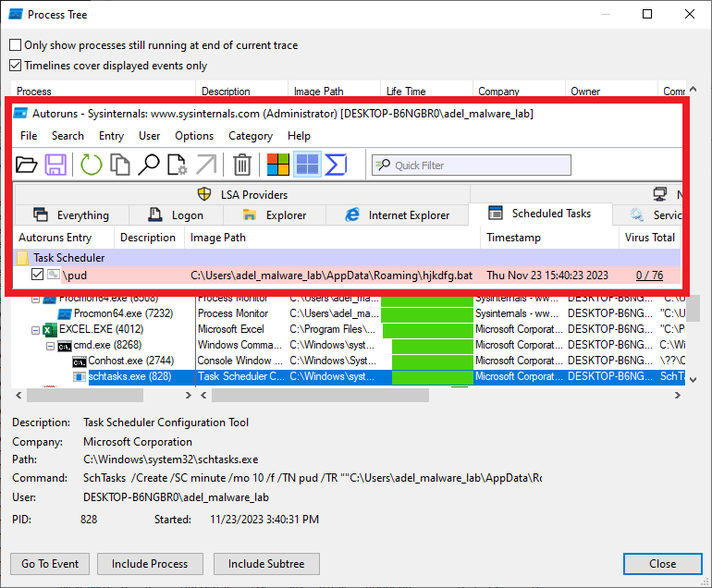Click EXCEL.EXE green lifetime bar
This screenshot has height=588, width=712.
428,331
